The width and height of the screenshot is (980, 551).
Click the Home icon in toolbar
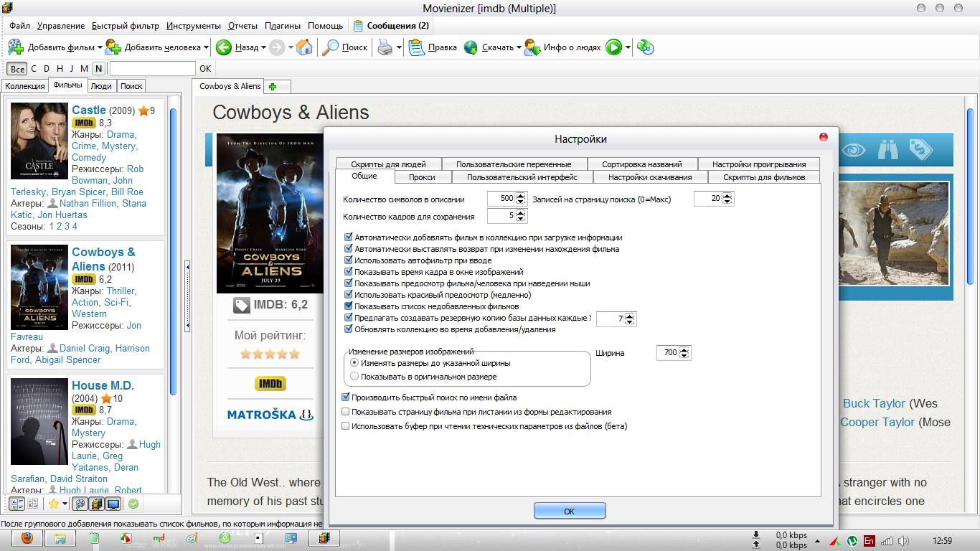point(304,47)
